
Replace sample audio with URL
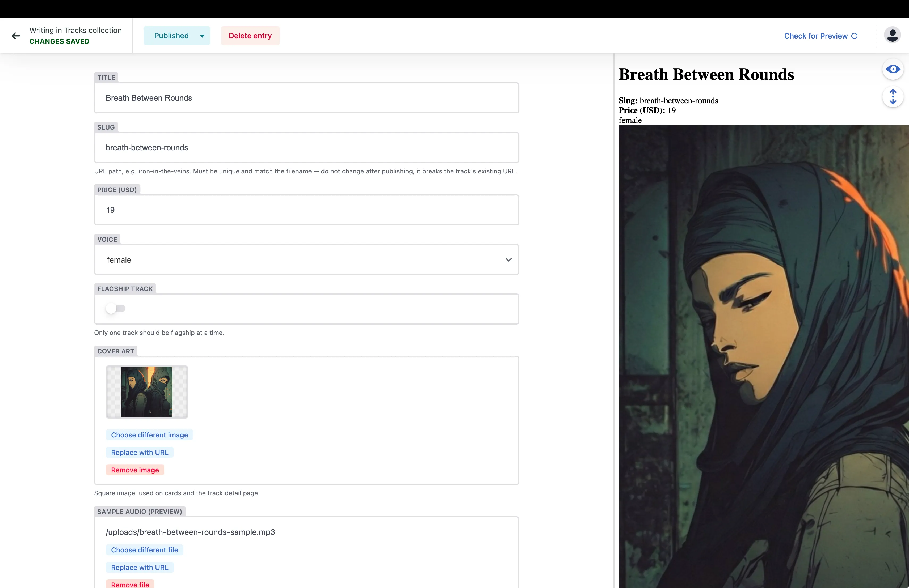(x=139, y=567)
